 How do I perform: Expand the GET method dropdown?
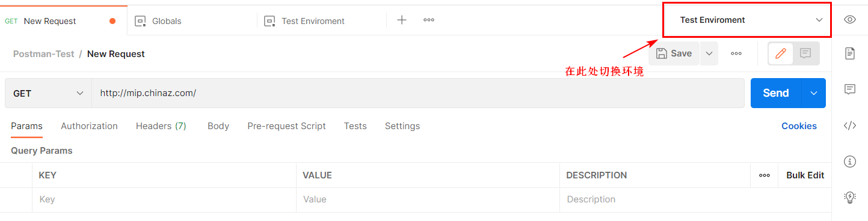pyautogui.click(x=49, y=93)
